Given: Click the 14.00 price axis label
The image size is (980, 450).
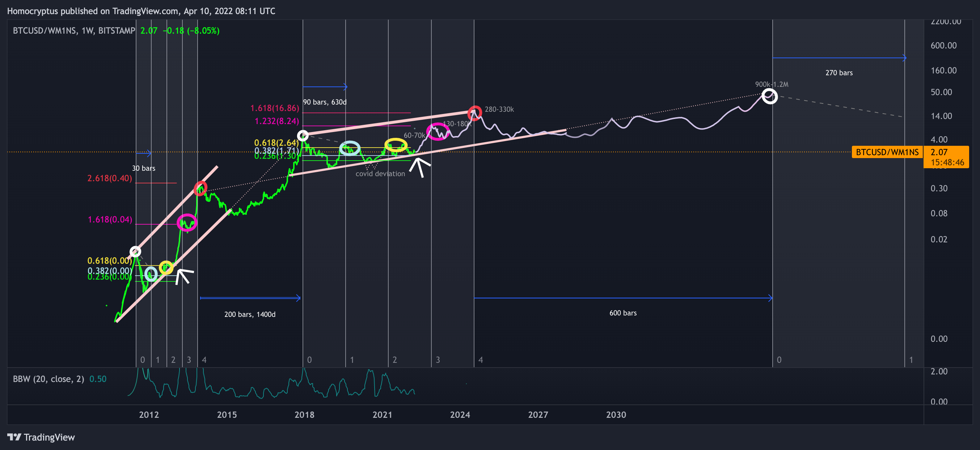Looking at the screenshot, I should pyautogui.click(x=941, y=116).
